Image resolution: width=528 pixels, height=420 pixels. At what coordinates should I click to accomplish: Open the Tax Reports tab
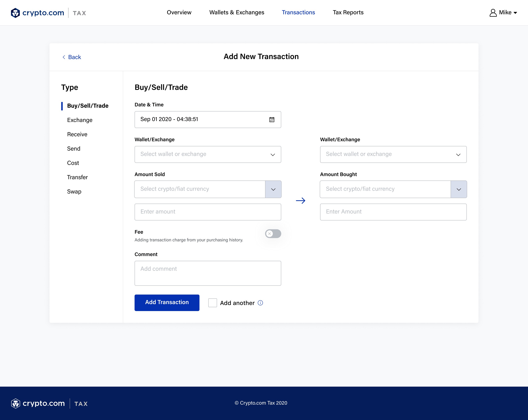[x=348, y=12]
